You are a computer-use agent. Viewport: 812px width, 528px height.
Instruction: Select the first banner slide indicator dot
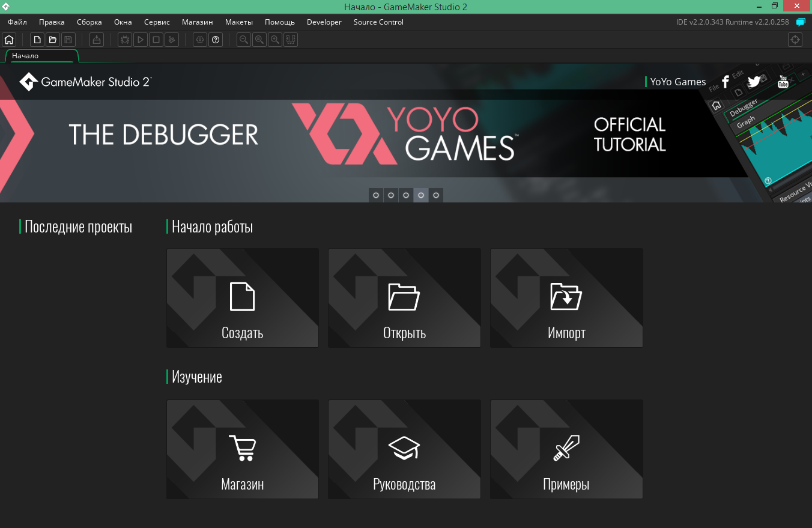point(376,195)
